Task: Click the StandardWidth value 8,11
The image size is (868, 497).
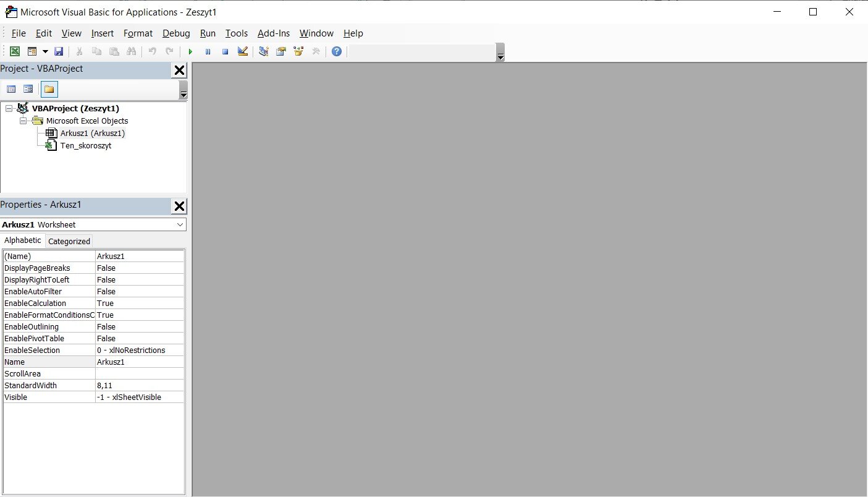Action: pos(140,385)
